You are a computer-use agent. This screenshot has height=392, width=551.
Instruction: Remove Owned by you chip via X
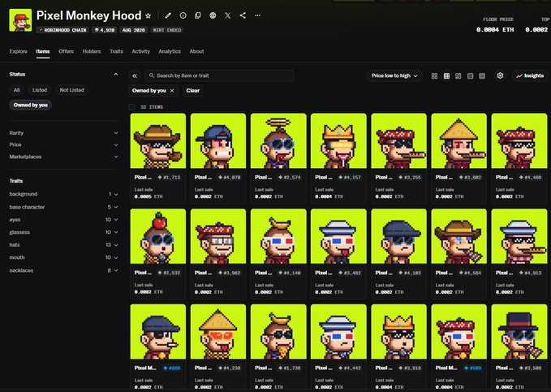pos(172,91)
